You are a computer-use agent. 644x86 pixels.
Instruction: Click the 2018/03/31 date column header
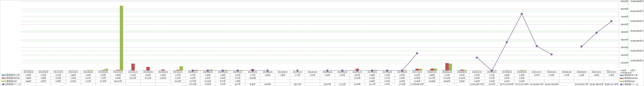[x=432, y=72]
